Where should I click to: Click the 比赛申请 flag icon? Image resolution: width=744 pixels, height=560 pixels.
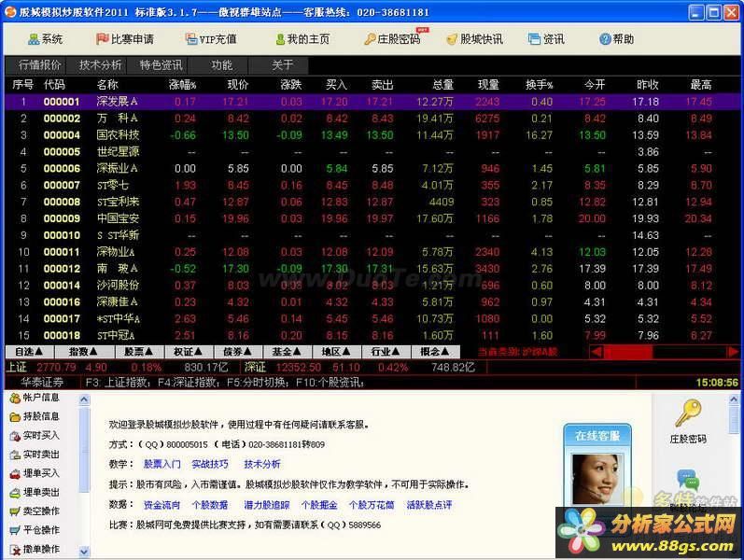102,39
